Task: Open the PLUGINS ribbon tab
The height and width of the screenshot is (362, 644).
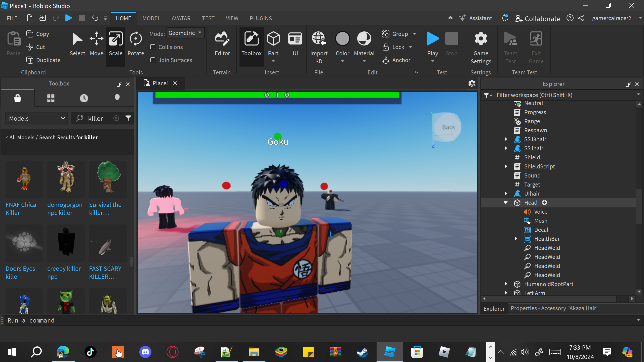Action: pyautogui.click(x=261, y=18)
